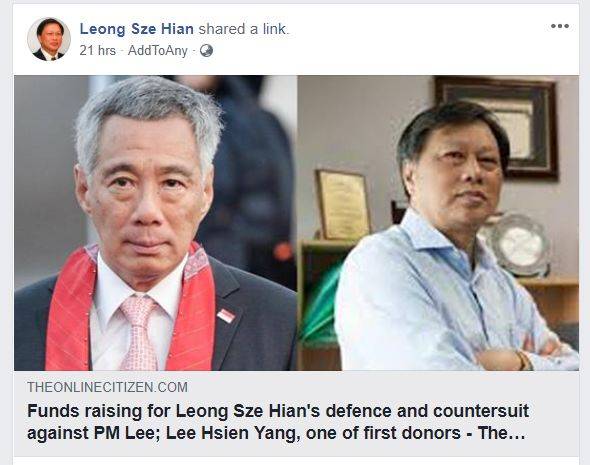Click the globe public privacy icon

pos(206,50)
